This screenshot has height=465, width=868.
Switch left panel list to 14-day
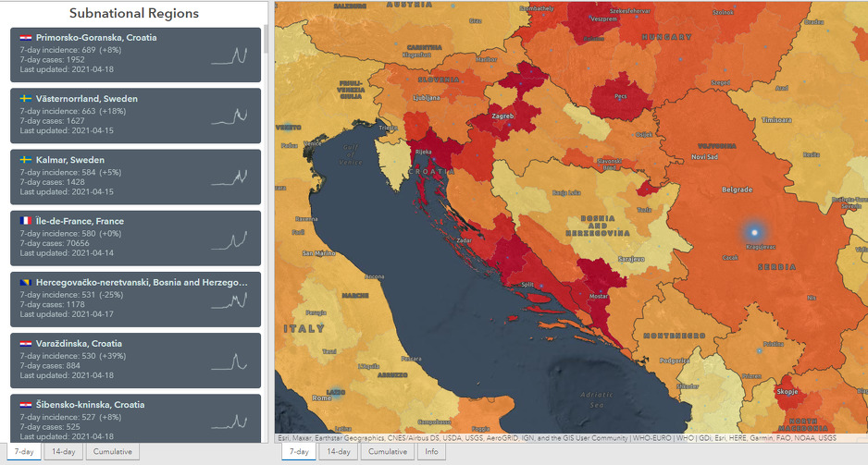coord(64,452)
